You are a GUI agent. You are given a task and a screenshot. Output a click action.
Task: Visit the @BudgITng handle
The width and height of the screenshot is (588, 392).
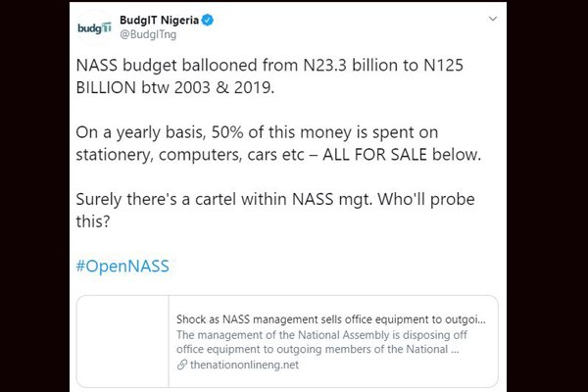tap(148, 34)
